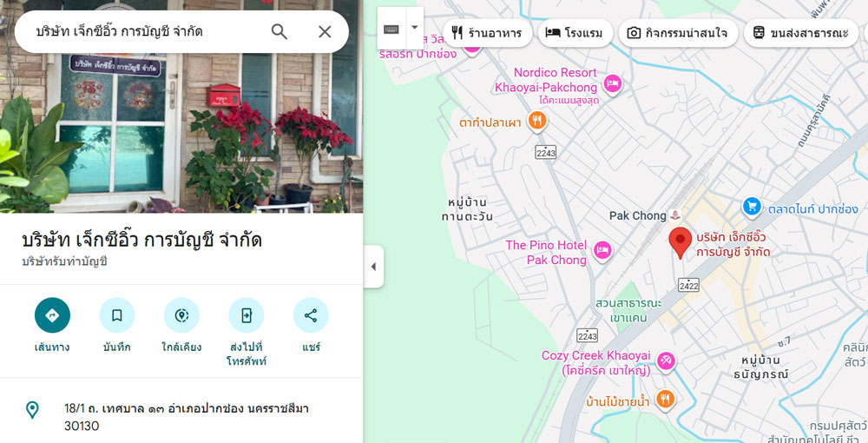The height and width of the screenshot is (443, 868).
Task: Filter map by โรงแรม hotels chip
Action: pos(575,33)
